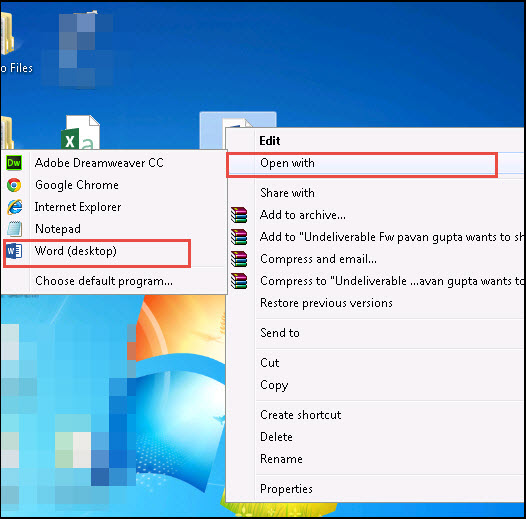Choose Delete in the context menu

(x=375, y=437)
